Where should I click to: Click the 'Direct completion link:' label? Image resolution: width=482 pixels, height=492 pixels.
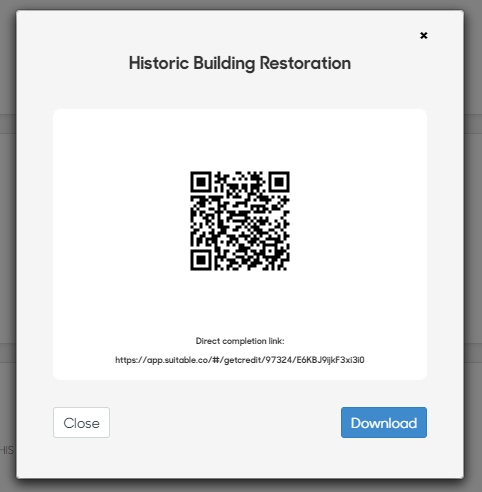(240, 341)
